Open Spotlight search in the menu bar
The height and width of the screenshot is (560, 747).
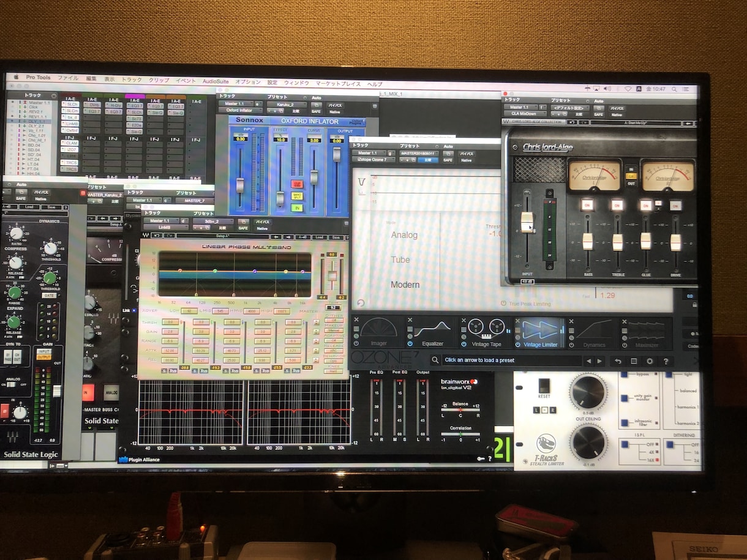coord(675,89)
